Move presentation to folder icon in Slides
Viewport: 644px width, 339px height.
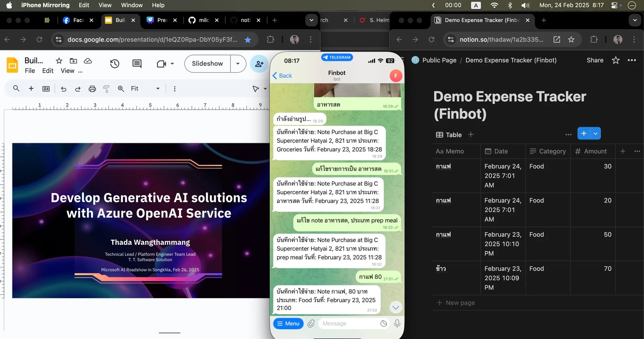tap(73, 61)
